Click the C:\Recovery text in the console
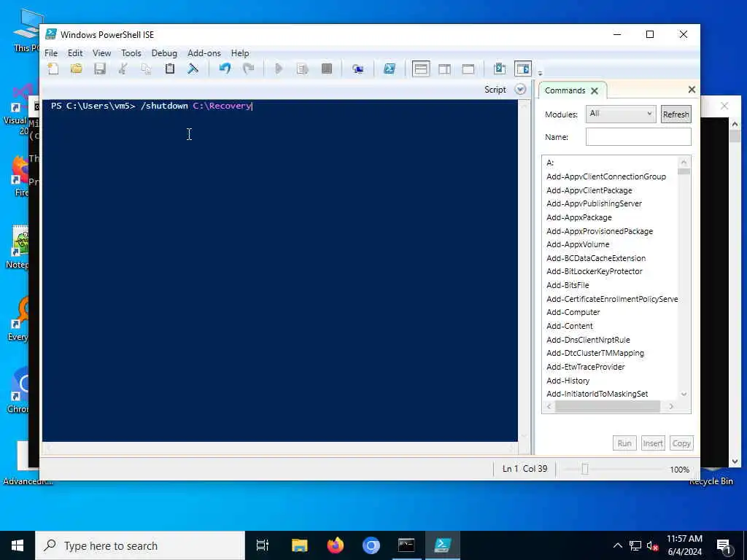 222,106
